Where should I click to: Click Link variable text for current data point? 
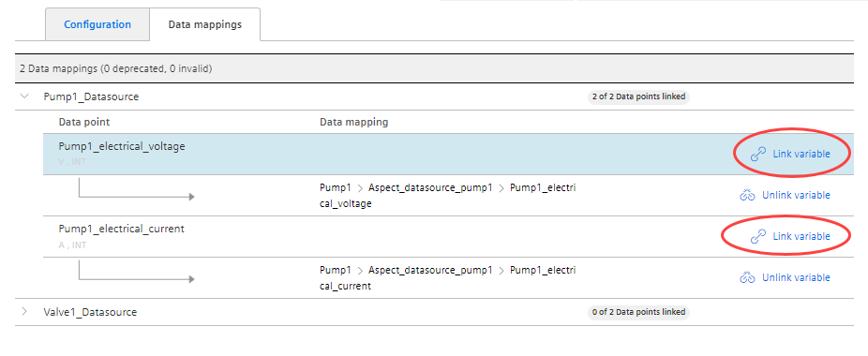801,236
